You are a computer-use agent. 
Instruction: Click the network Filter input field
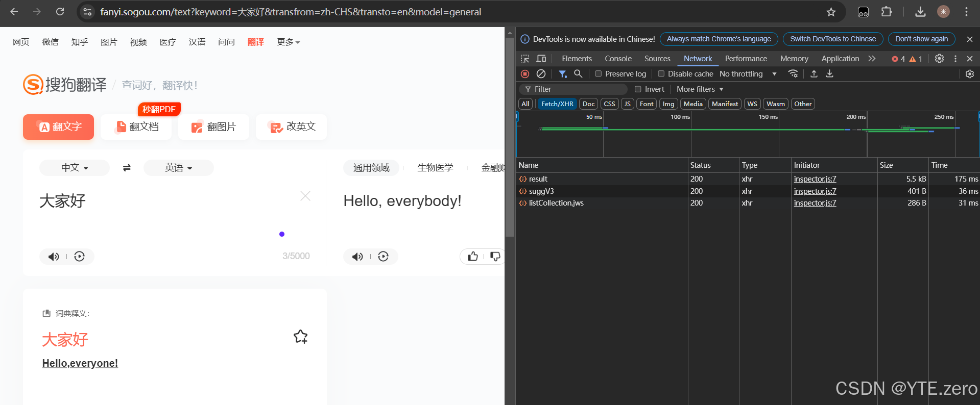(573, 89)
